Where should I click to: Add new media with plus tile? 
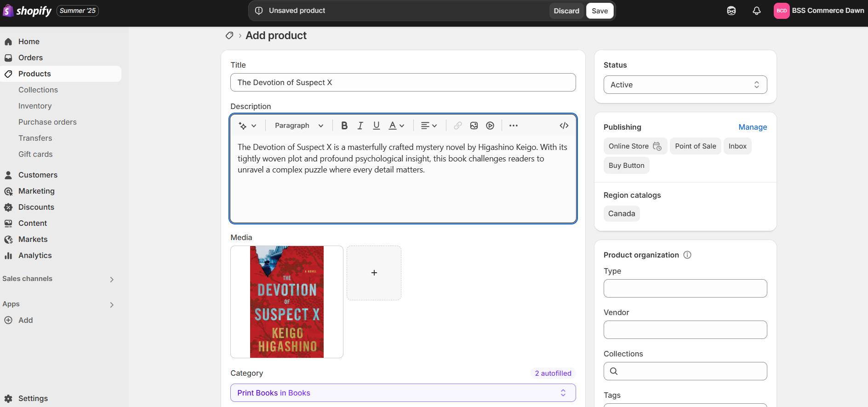tap(374, 273)
